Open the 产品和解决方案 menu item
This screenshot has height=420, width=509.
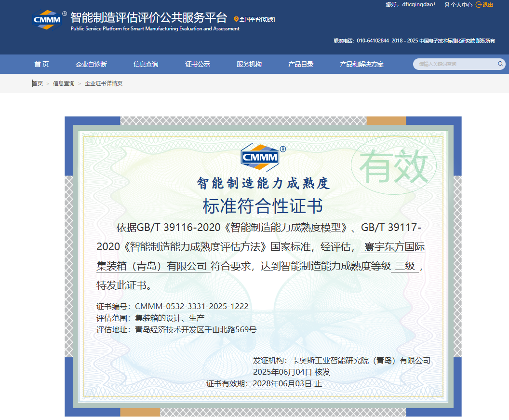(x=362, y=64)
